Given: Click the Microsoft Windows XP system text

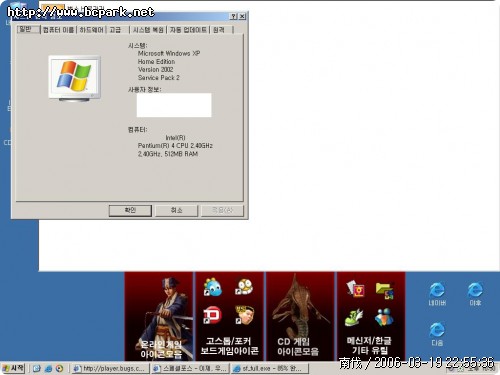Looking at the screenshot, I should click(x=169, y=53).
